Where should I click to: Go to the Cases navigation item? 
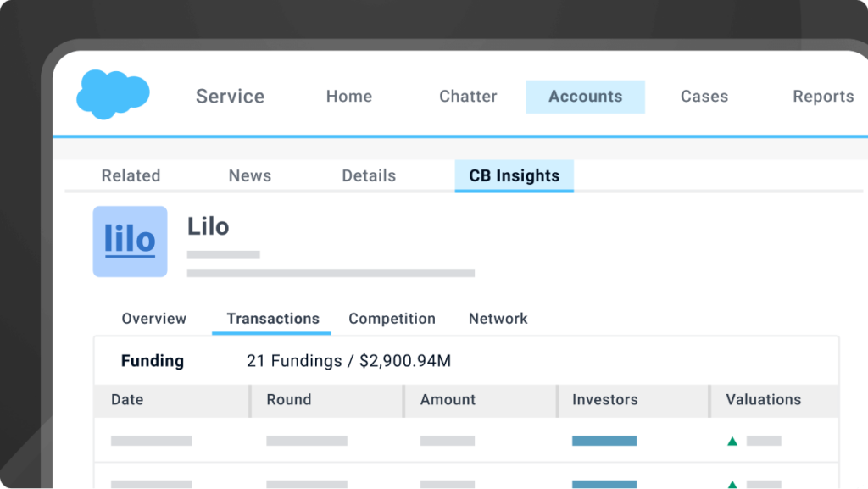tap(704, 97)
